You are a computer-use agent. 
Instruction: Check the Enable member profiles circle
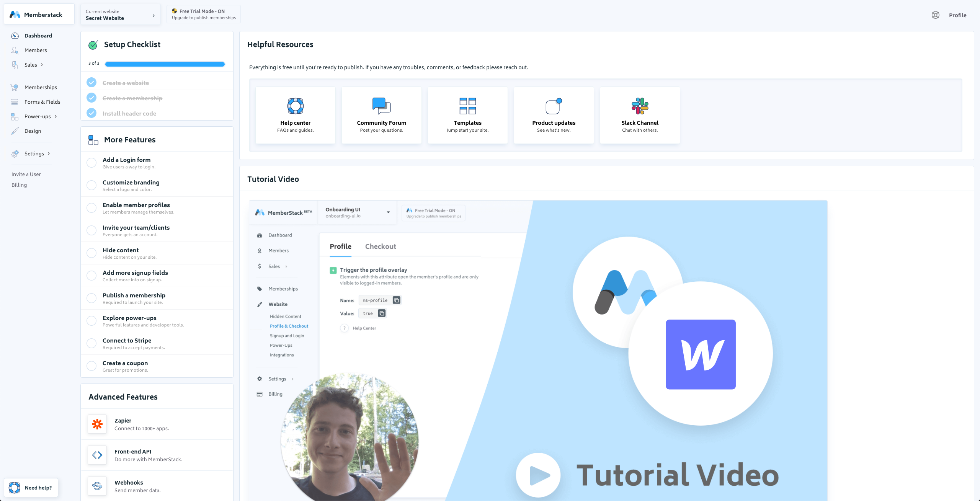coord(91,208)
